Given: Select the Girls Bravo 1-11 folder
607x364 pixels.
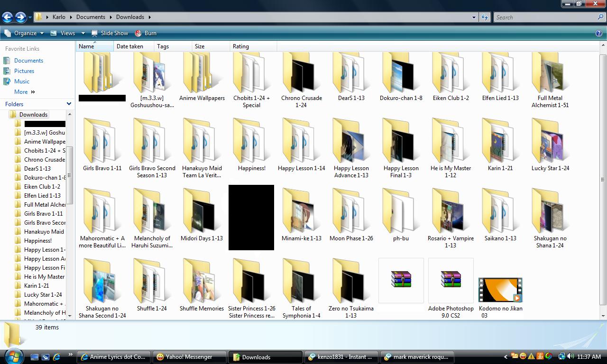Looking at the screenshot, I should tap(102, 145).
